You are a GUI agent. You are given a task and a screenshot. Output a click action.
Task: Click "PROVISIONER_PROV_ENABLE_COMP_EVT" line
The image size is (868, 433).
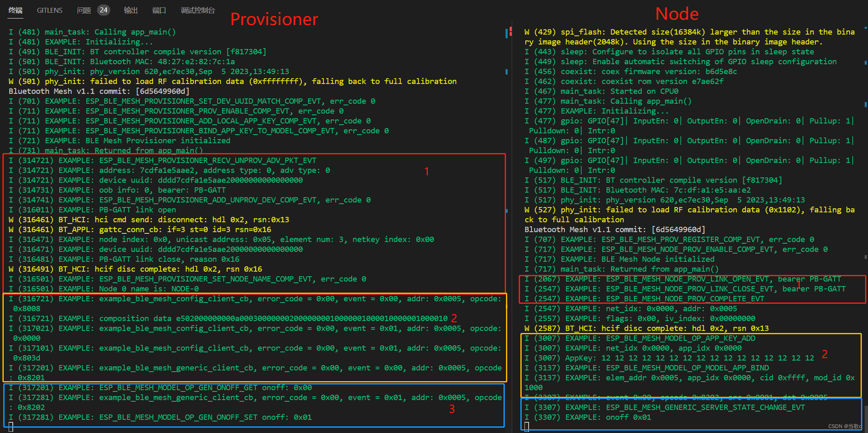point(176,111)
